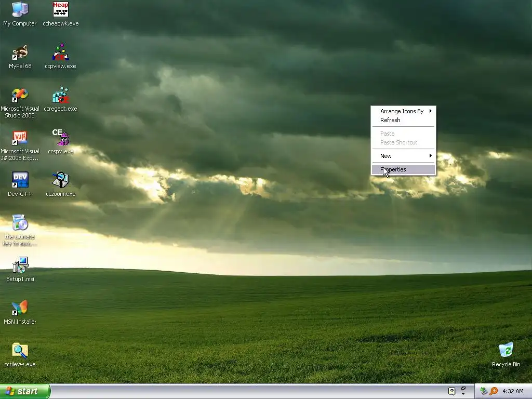Click the ccheapwk.exe file name label
The height and width of the screenshot is (399, 532).
(x=61, y=23)
